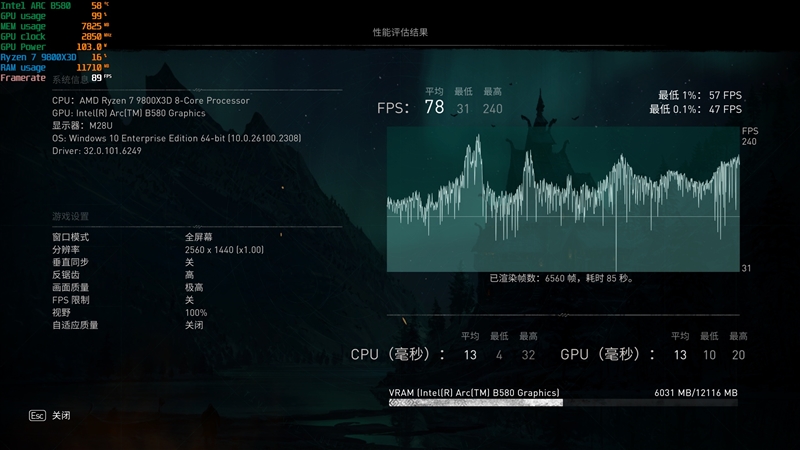Click the 垂直同步 setting label
800x450 pixels.
click(x=70, y=262)
